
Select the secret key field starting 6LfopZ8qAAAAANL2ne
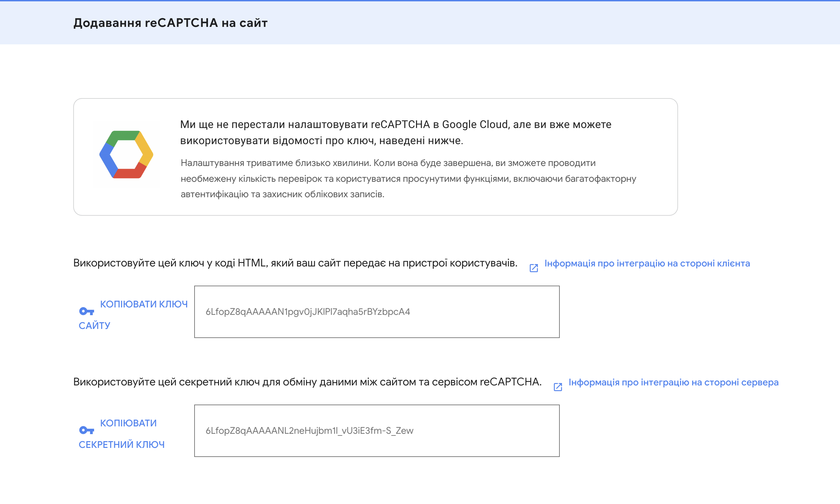[377, 431]
